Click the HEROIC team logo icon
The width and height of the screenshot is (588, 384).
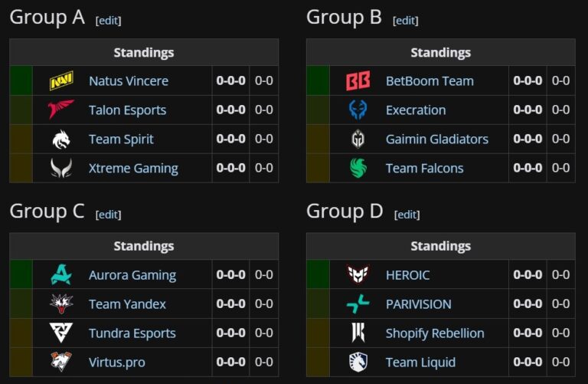[358, 275]
